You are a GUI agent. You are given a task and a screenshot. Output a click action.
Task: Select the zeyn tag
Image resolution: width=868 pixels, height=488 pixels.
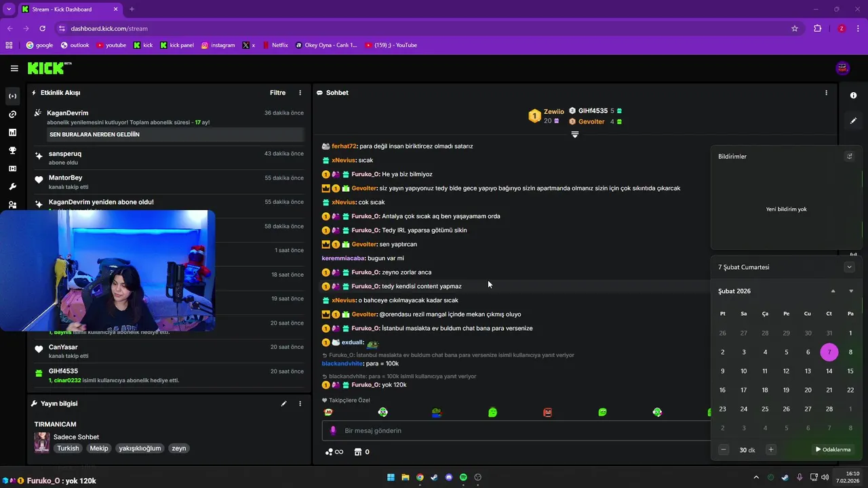point(179,448)
